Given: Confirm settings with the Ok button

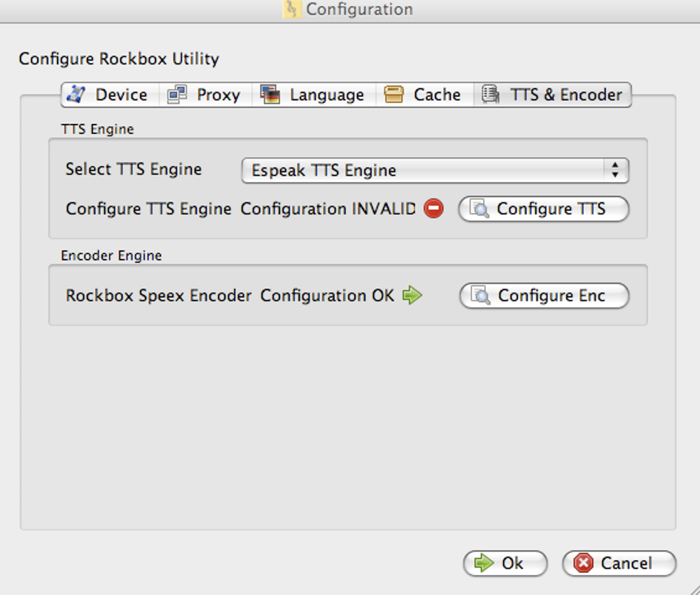Looking at the screenshot, I should (505, 563).
